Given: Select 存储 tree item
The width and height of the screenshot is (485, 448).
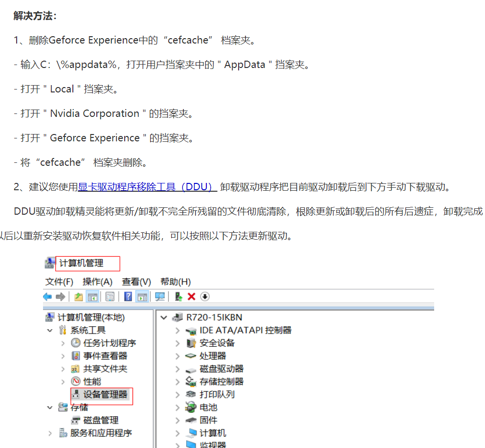Looking at the screenshot, I should point(79,407).
